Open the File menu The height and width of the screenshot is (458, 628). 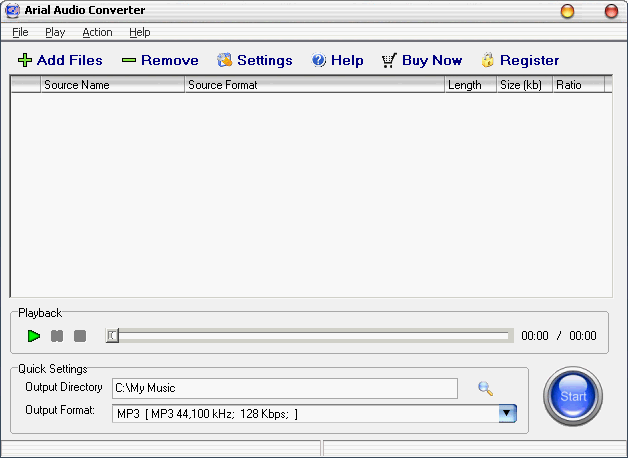point(20,32)
